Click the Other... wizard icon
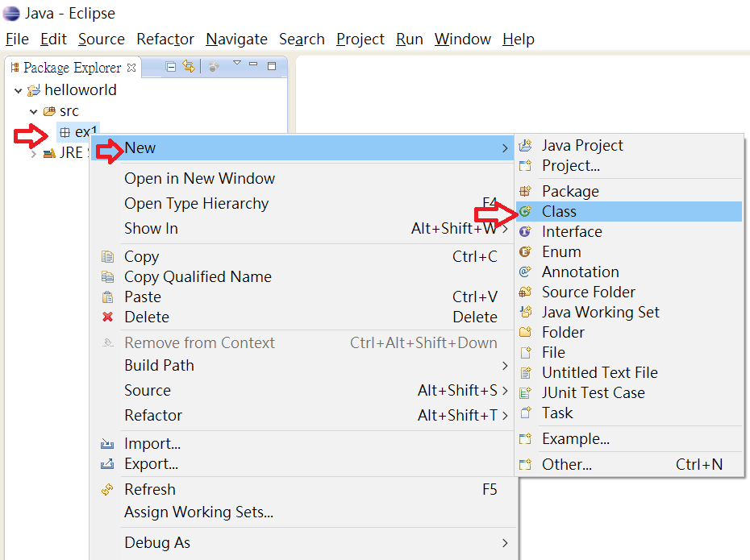The image size is (750, 560). (x=525, y=464)
